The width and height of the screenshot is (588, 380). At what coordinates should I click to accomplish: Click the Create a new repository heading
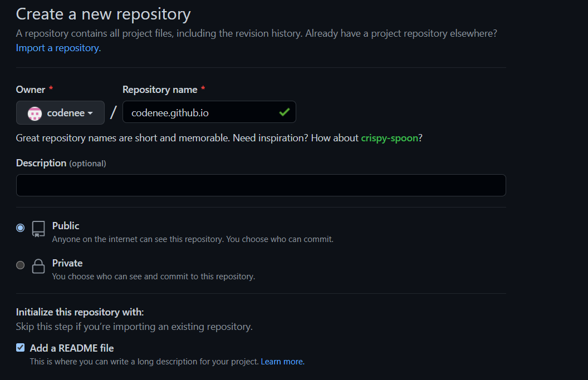103,14
